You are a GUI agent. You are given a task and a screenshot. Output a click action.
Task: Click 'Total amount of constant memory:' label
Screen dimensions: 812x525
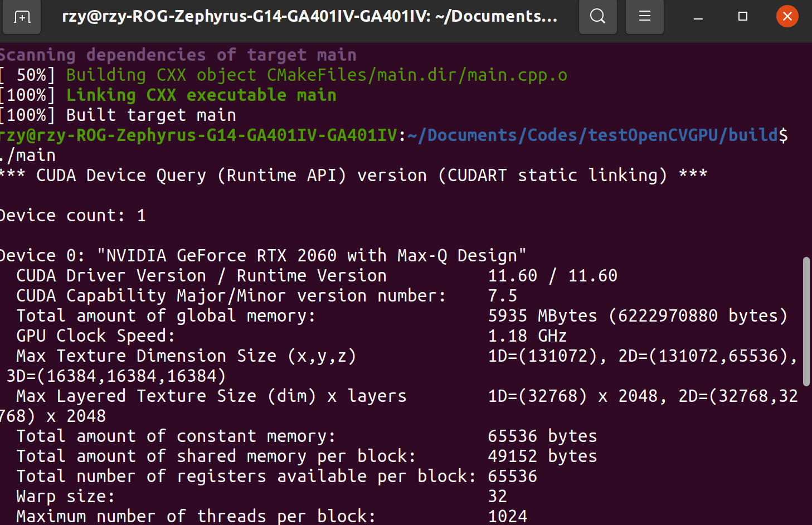pos(176,436)
